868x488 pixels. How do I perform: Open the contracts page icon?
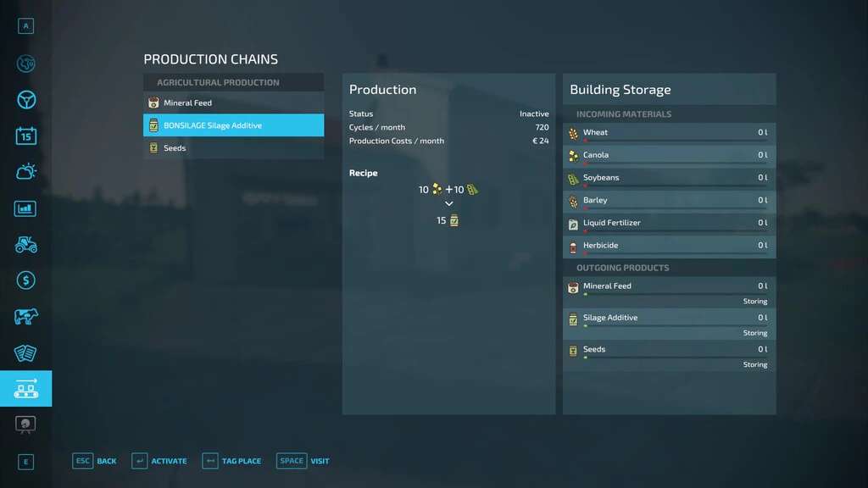pyautogui.click(x=25, y=352)
